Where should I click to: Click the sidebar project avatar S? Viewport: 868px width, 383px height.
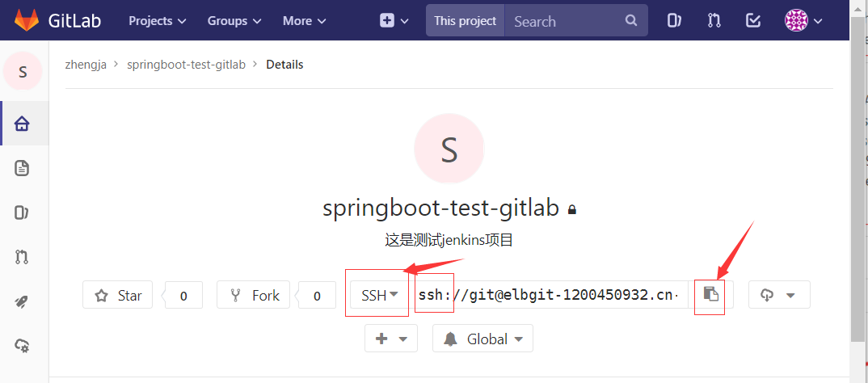point(23,71)
